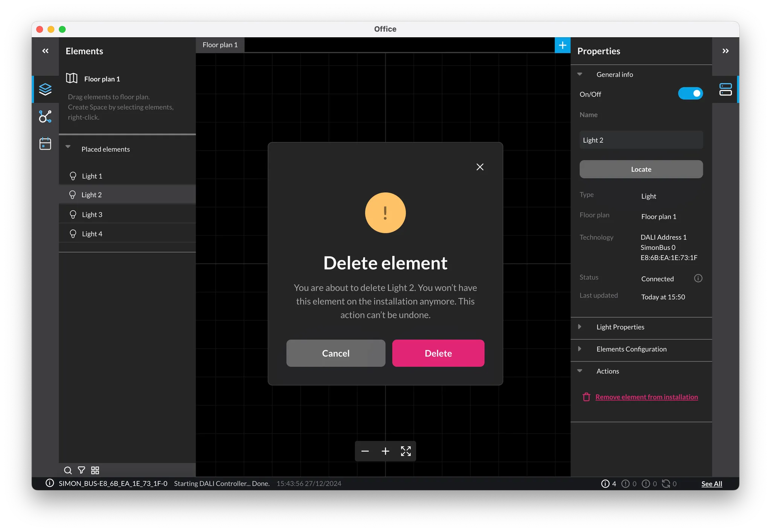The image size is (771, 532).
Task: Confirm with the Delete button
Action: pos(438,353)
